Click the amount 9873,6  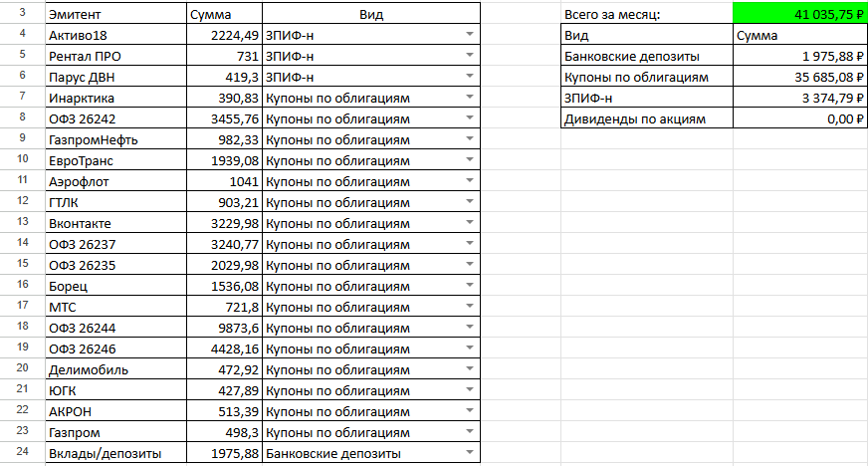(x=225, y=328)
